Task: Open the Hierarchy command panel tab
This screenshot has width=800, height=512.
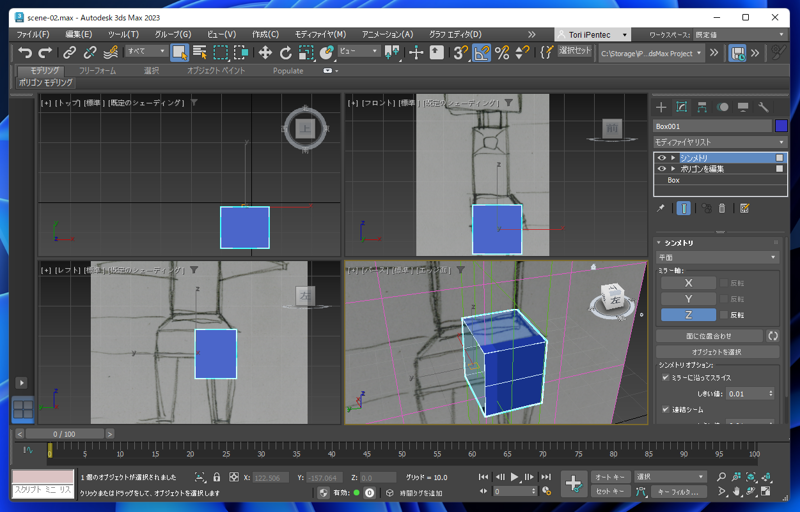Action: pos(702,107)
